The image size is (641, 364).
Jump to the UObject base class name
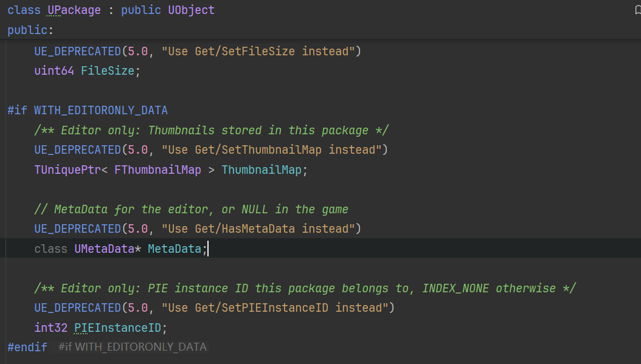click(191, 10)
